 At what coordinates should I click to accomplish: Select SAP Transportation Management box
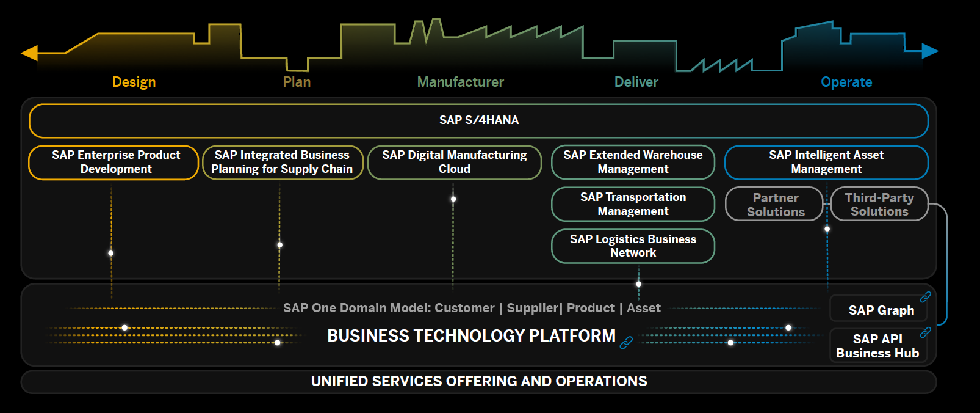[x=633, y=204]
